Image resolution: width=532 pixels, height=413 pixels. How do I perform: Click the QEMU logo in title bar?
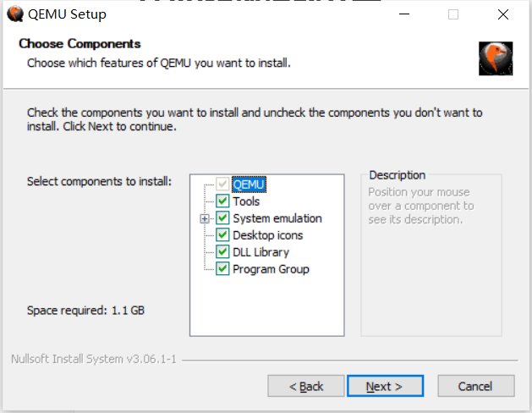(15, 14)
